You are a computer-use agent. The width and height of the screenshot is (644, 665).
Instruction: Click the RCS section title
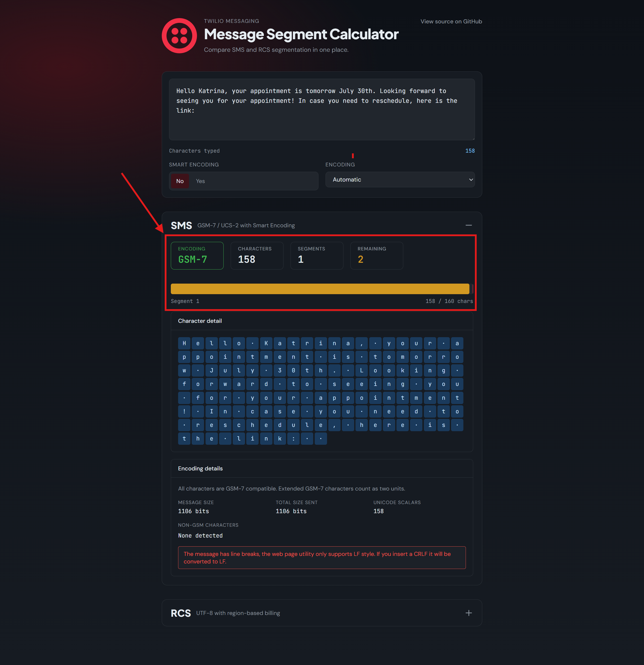[181, 613]
